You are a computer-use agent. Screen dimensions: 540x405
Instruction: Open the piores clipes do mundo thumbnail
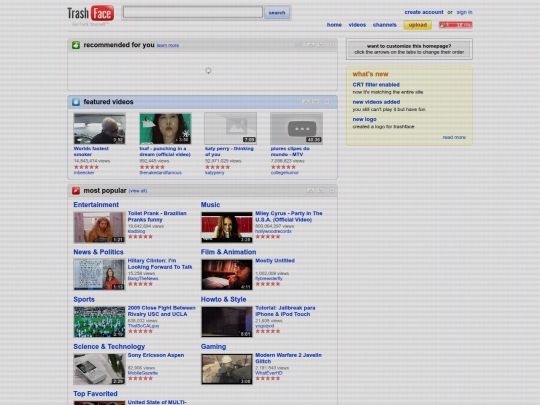(296, 128)
